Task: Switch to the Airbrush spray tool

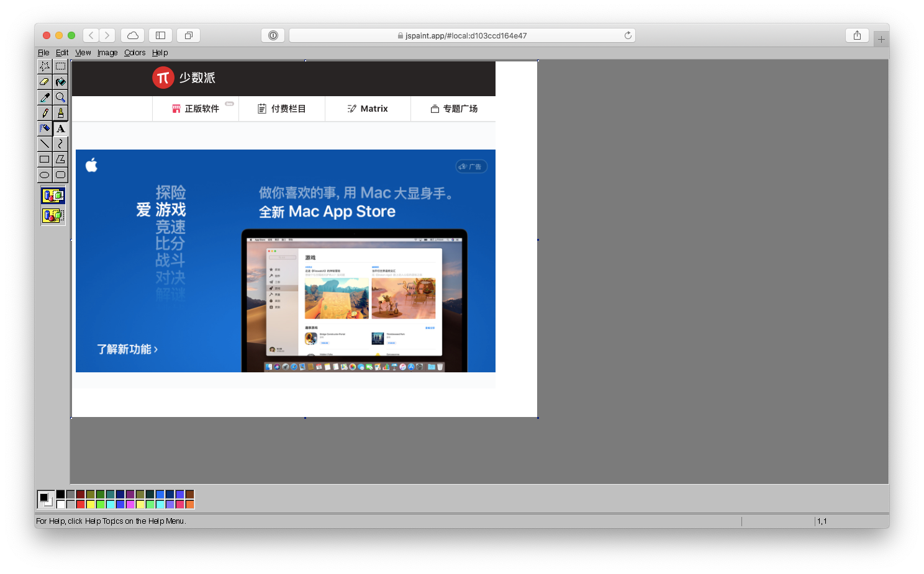Action: (x=45, y=128)
